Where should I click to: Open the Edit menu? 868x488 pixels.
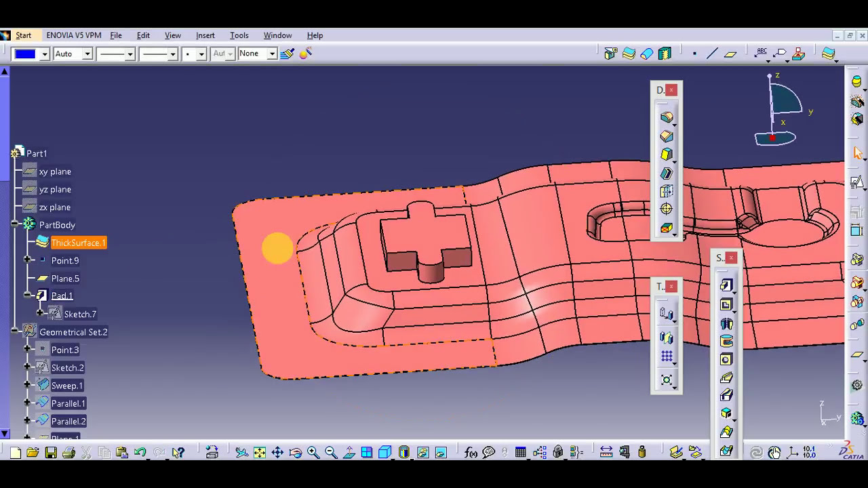143,35
